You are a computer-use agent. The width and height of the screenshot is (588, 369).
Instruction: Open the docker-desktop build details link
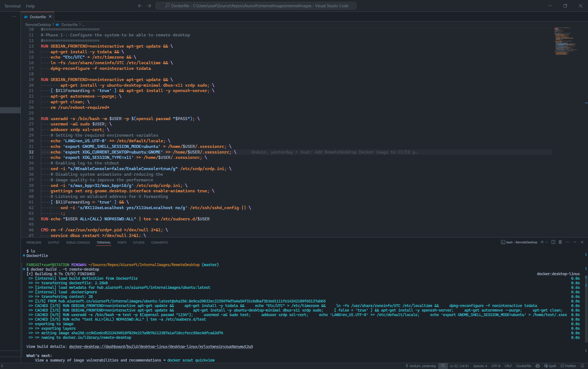click(161, 347)
